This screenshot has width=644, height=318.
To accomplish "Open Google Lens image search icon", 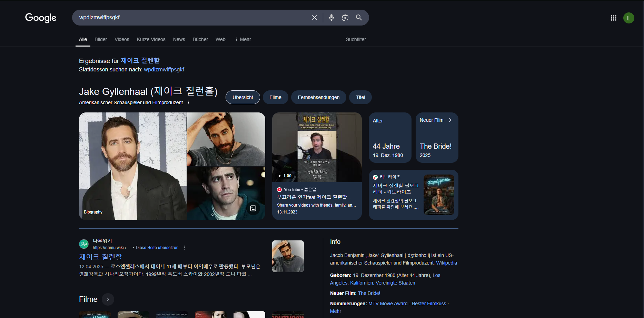I will coord(345,18).
